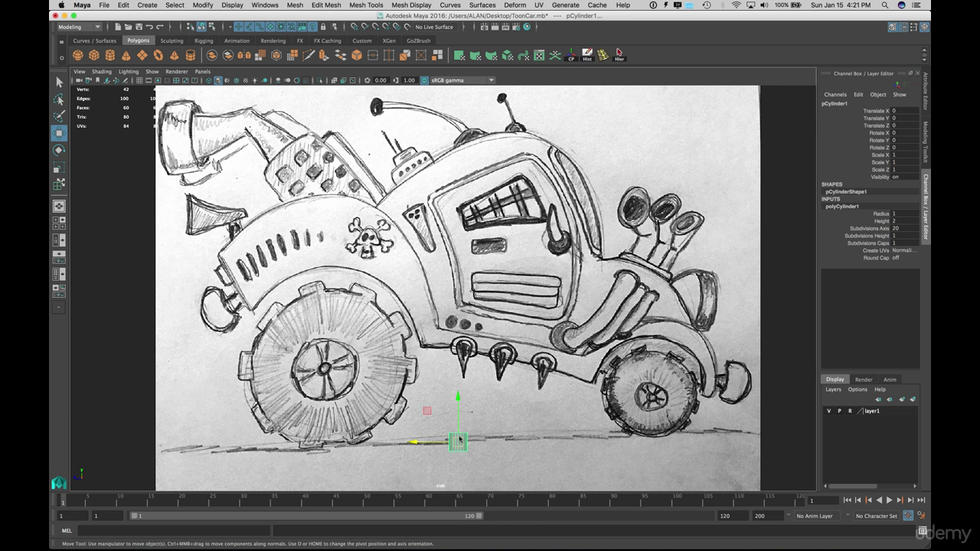Switch to the Render layer tab
Screen dimensions: 980x551
pos(864,380)
